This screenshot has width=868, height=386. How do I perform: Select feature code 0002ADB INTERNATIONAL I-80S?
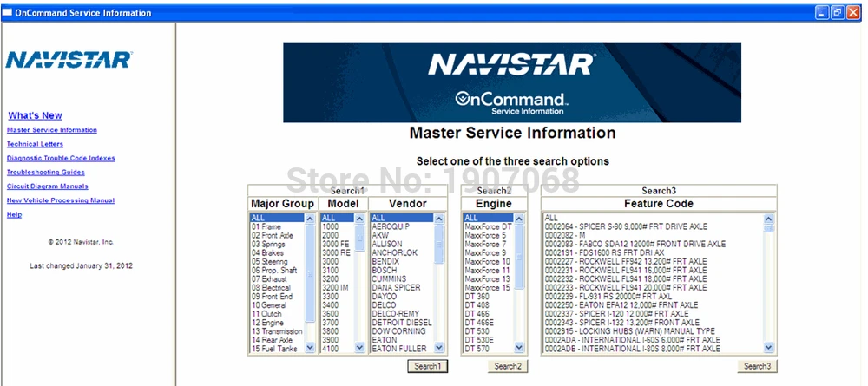pyautogui.click(x=654, y=349)
